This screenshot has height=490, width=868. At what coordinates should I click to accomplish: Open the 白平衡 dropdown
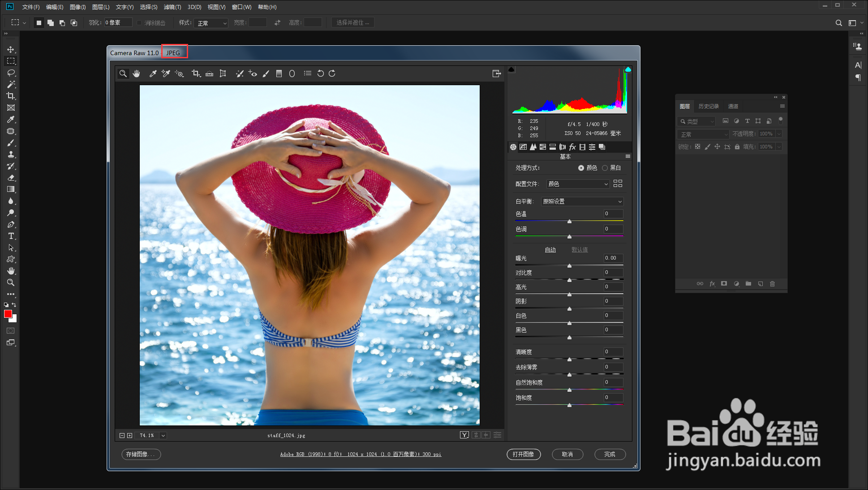click(582, 201)
